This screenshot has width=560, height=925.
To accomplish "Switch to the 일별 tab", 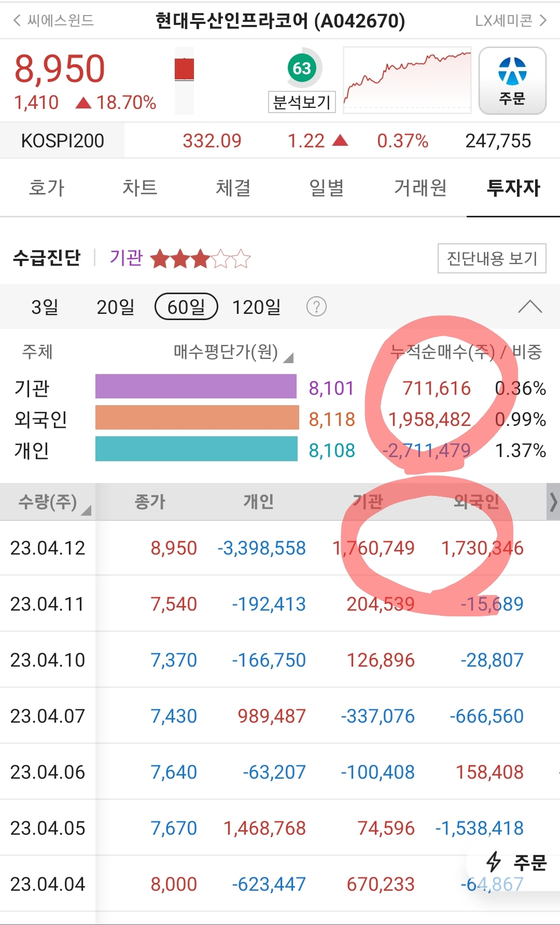I will tap(327, 188).
